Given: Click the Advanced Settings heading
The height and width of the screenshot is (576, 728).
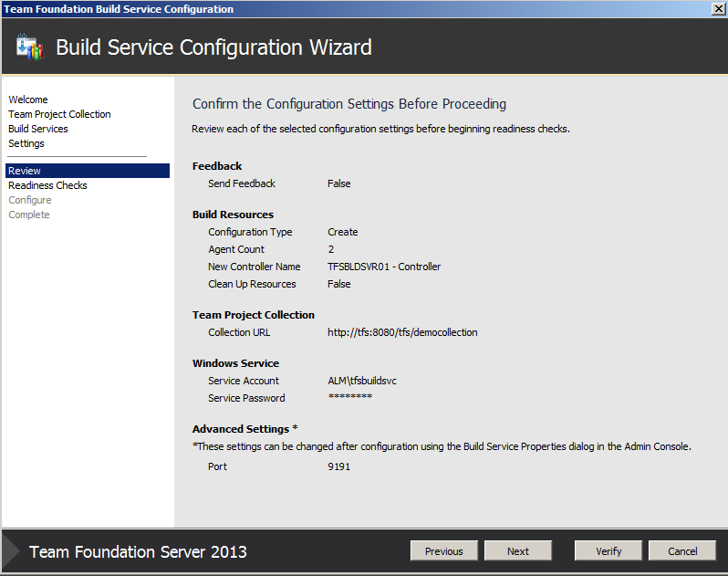Looking at the screenshot, I should [244, 429].
